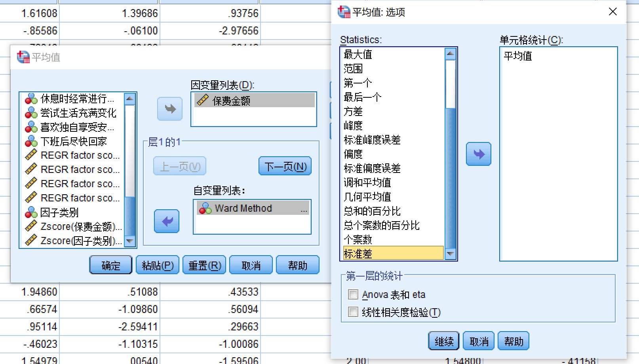Click data cell -1.00086
This screenshot has width=639, height=364.
210,344
